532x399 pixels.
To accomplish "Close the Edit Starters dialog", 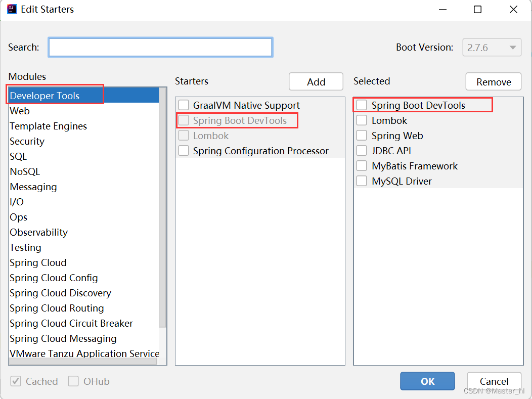I will tap(513, 10).
